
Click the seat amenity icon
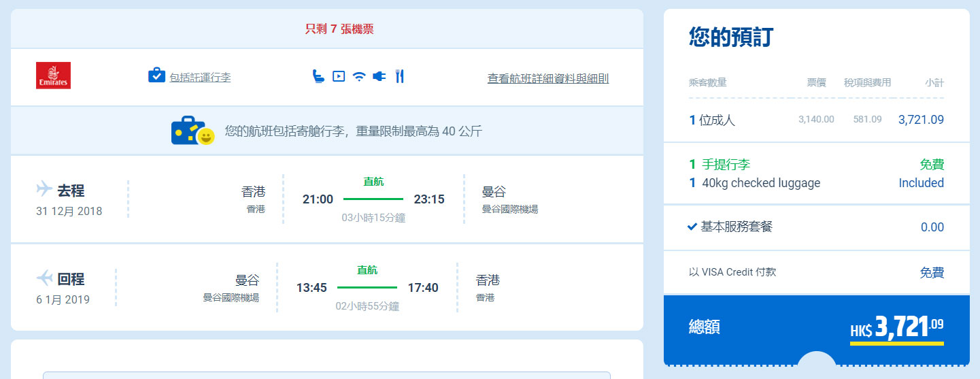[x=318, y=76]
